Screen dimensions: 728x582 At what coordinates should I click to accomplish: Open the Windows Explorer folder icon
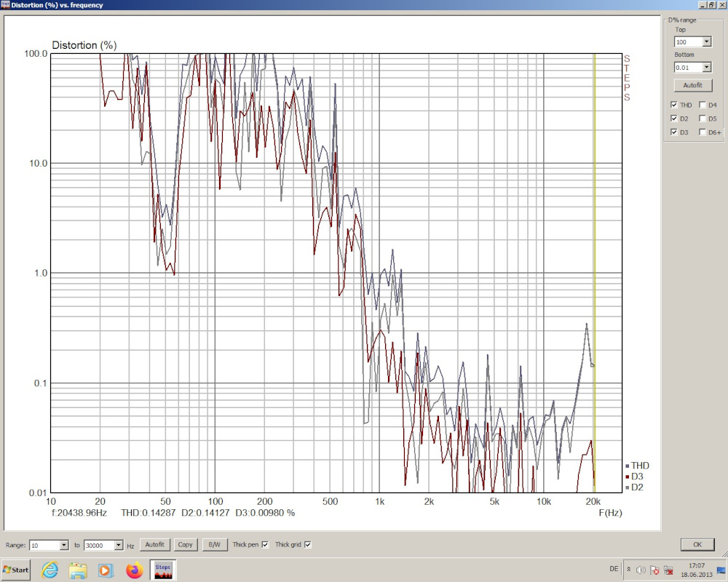(x=78, y=570)
